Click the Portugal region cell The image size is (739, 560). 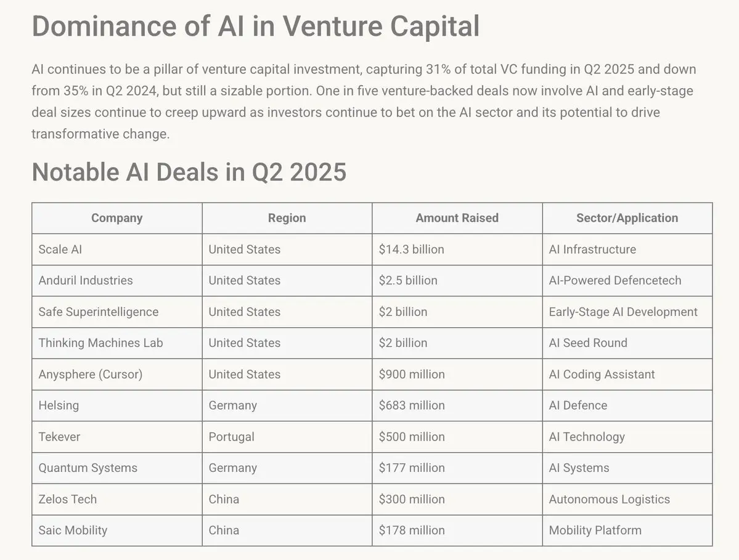(x=287, y=437)
